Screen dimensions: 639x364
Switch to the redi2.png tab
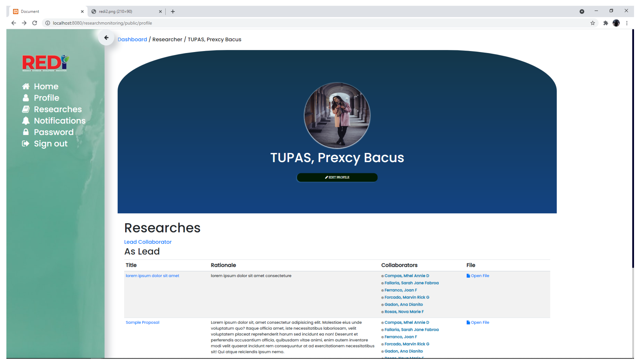pos(115,12)
